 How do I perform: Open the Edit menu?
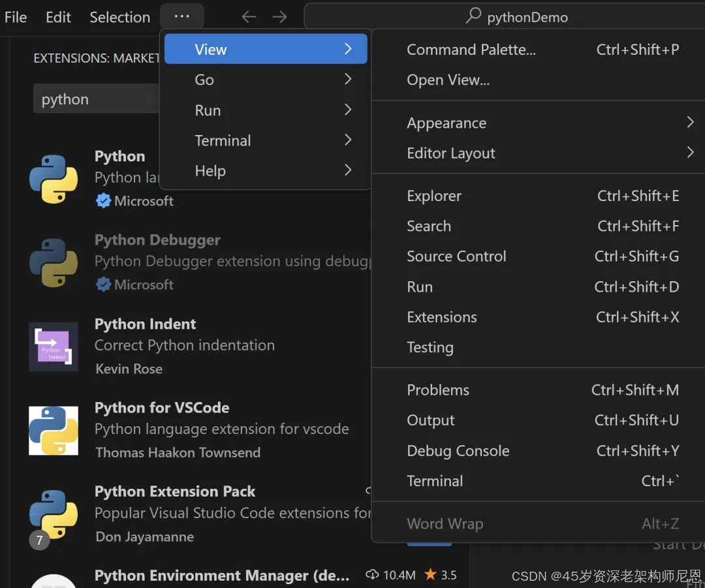tap(58, 17)
